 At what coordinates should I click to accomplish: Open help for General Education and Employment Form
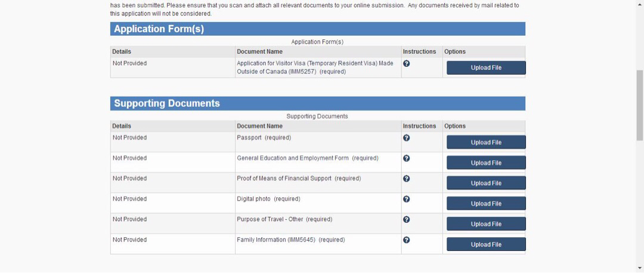click(x=406, y=158)
